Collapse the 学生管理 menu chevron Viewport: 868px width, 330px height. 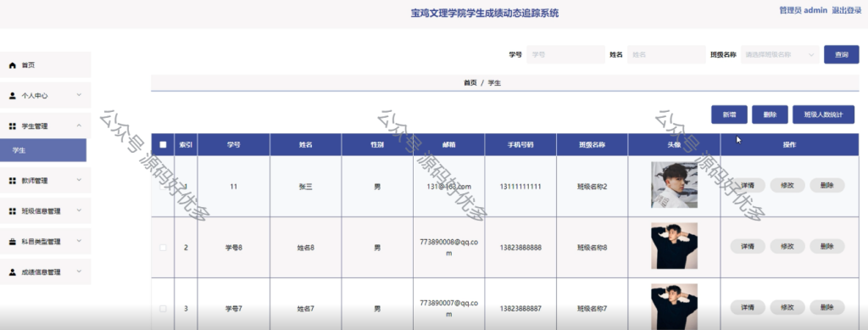(x=79, y=126)
